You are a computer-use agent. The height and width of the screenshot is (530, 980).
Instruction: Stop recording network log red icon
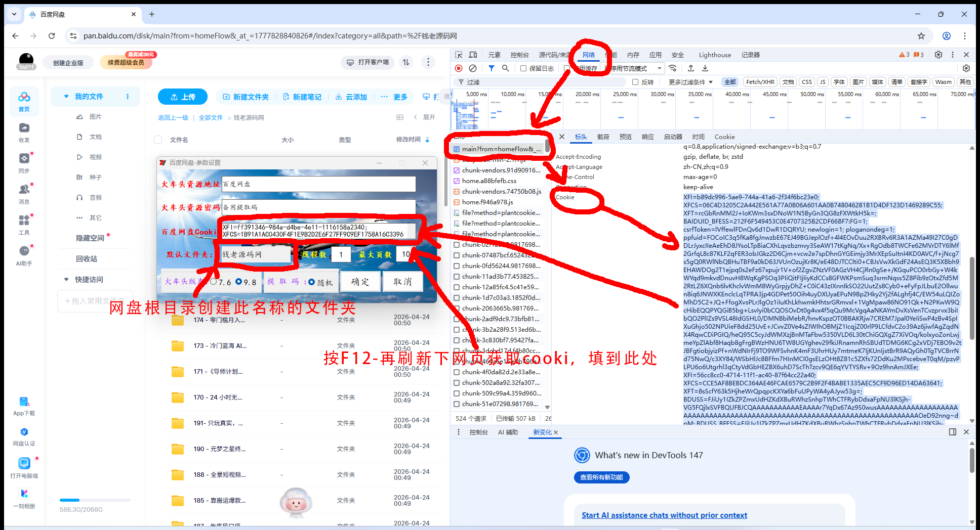pyautogui.click(x=459, y=68)
